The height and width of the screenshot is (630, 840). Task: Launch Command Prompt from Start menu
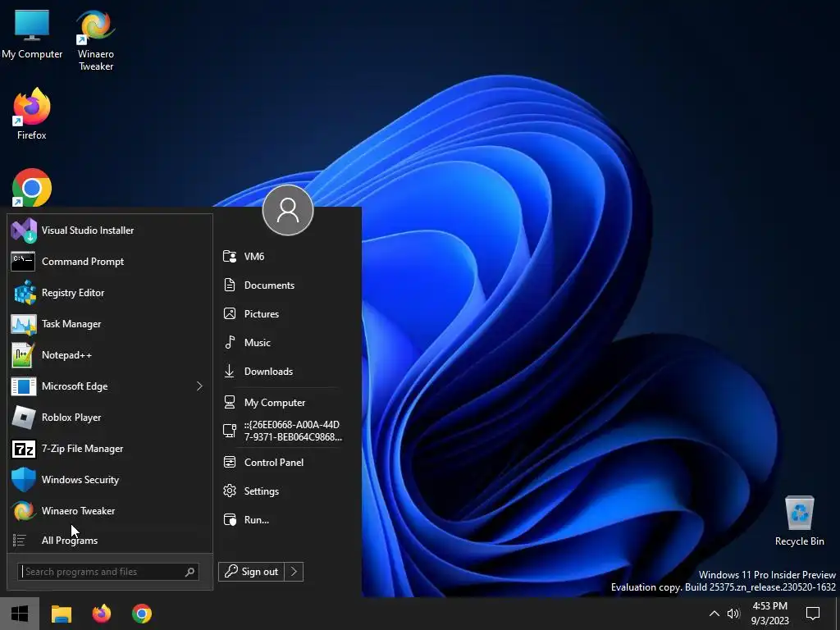coord(110,262)
